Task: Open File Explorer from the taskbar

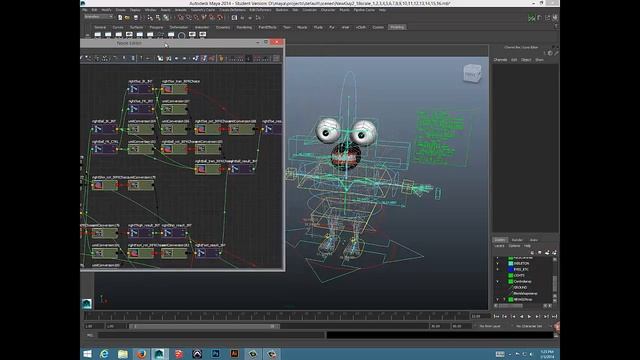Action: pos(123,354)
